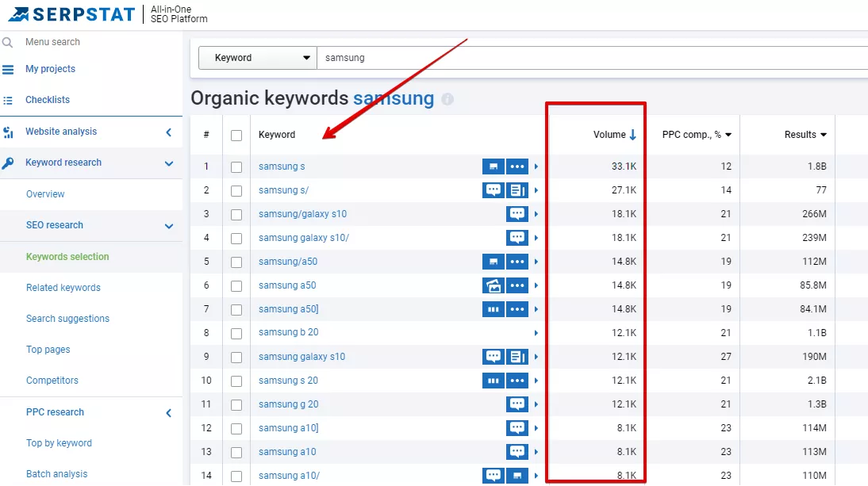Select checkbox for samsung/galaxy s10

pos(236,215)
